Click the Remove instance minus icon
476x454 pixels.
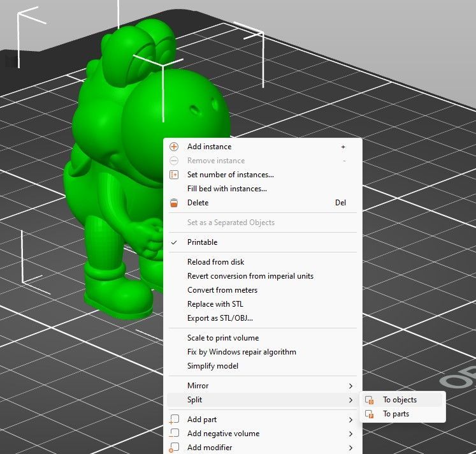[174, 161]
